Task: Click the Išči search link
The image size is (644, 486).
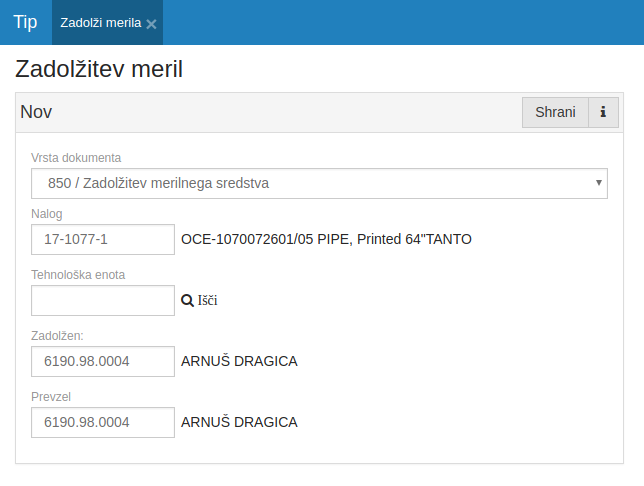Action: [207, 300]
